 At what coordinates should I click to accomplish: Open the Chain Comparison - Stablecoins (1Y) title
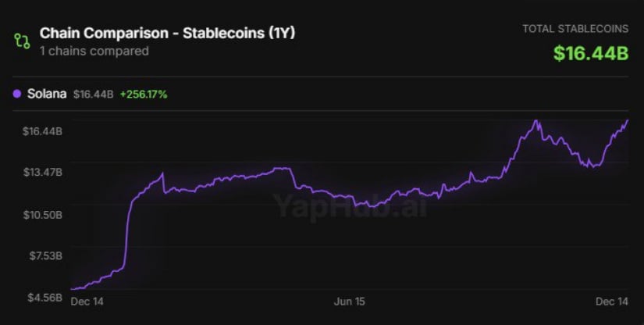coord(167,34)
